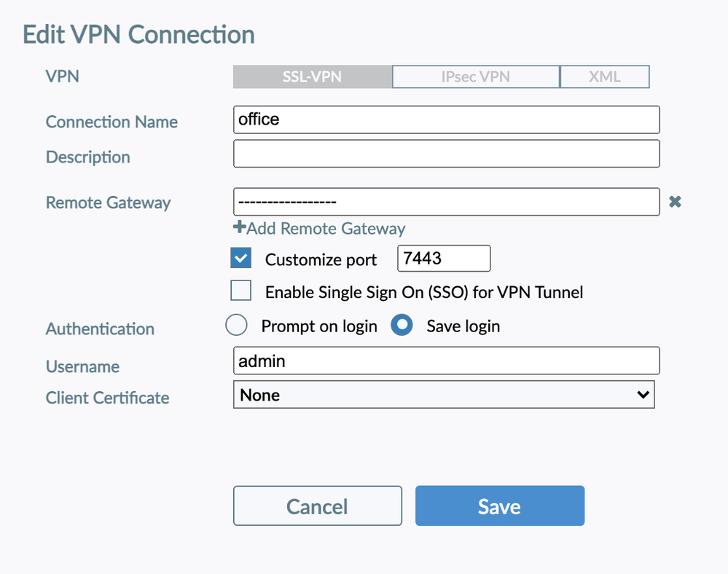This screenshot has height=574, width=728.
Task: Click the plus Add Remote Gateway link
Action: coord(319,228)
